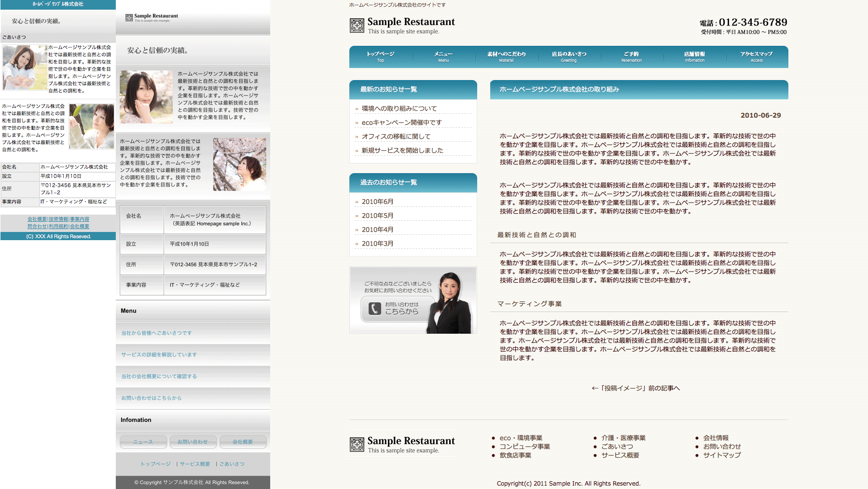Open the 2010年3月 archive link
The height and width of the screenshot is (489, 868).
point(377,244)
